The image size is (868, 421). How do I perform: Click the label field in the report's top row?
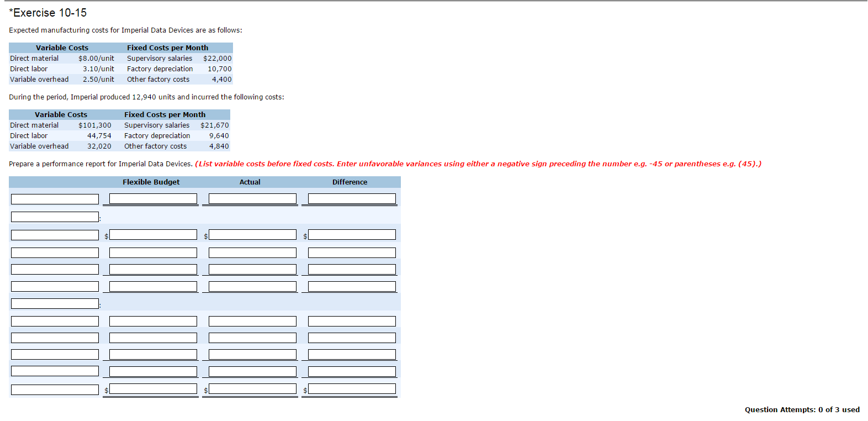(x=55, y=199)
